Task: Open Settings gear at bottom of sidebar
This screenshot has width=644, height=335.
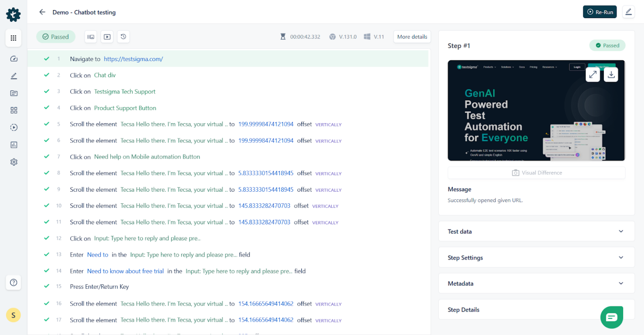Action: (x=13, y=162)
